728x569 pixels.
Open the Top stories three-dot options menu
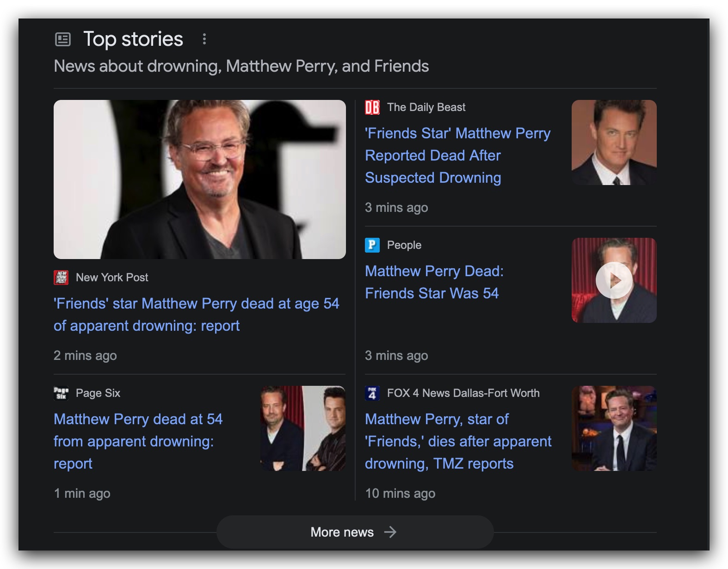coord(204,39)
